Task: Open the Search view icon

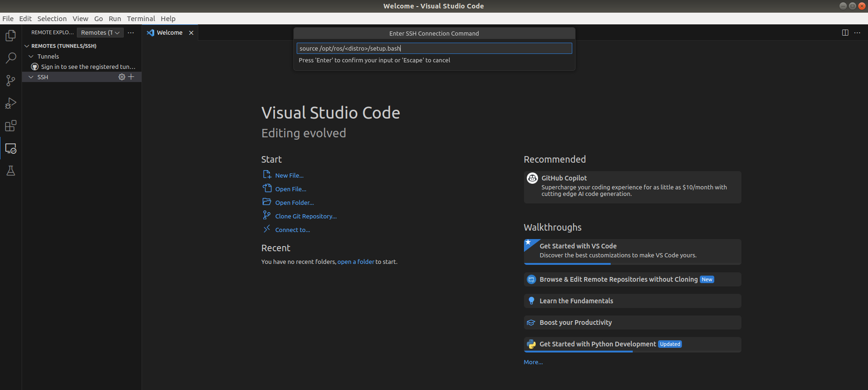Action: 11,58
